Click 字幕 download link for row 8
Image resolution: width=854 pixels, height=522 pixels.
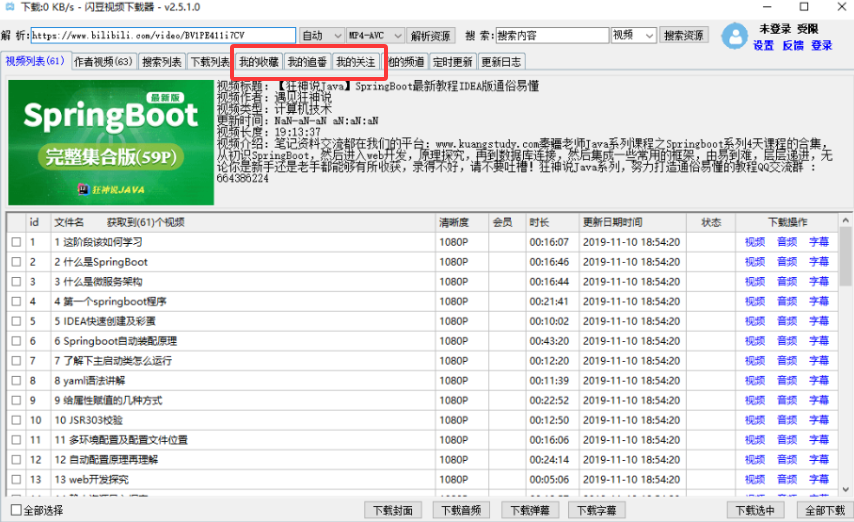tap(818, 381)
